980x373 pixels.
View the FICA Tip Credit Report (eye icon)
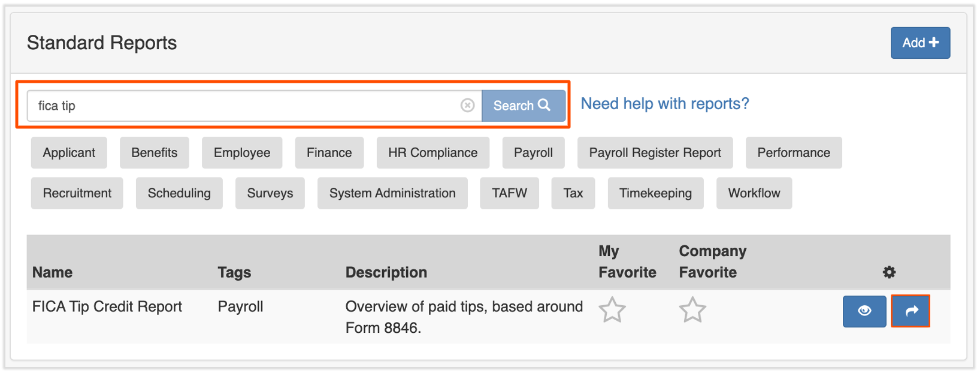click(x=864, y=311)
